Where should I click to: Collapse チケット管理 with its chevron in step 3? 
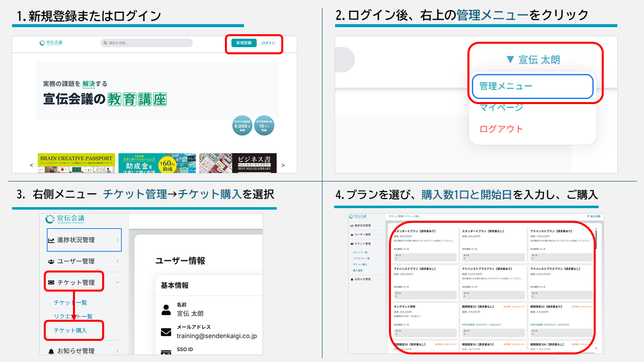[118, 283]
